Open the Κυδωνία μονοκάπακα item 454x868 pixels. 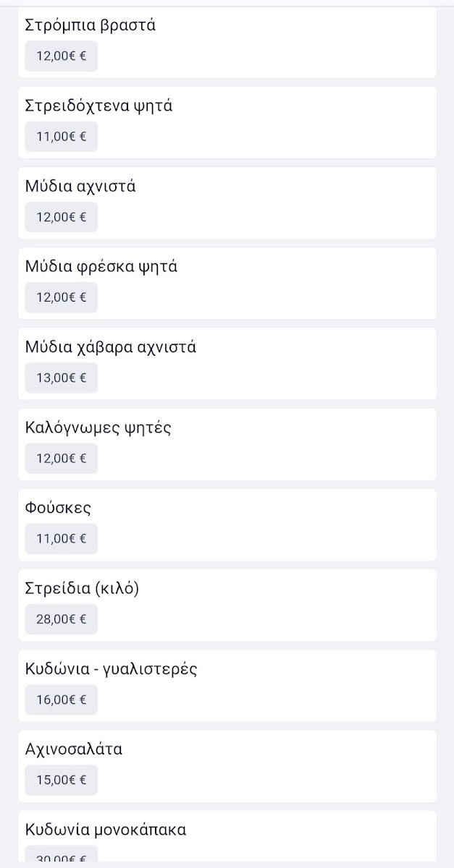pos(106,830)
